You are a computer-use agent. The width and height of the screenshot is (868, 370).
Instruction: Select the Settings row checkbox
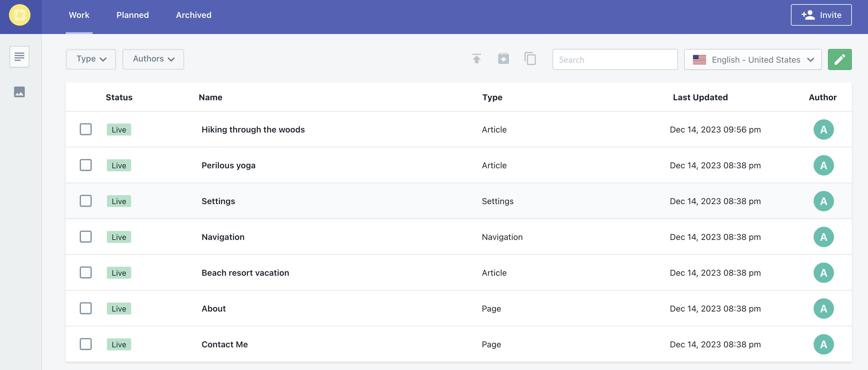[86, 201]
